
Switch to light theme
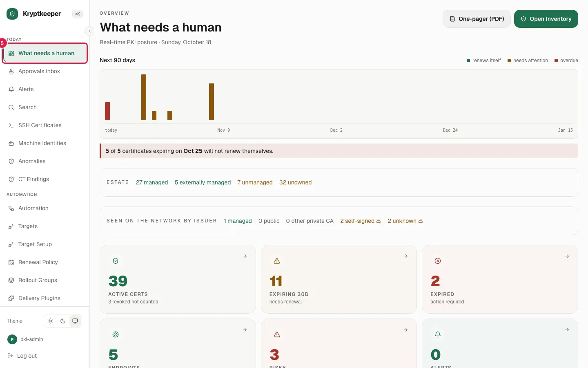[x=51, y=321]
